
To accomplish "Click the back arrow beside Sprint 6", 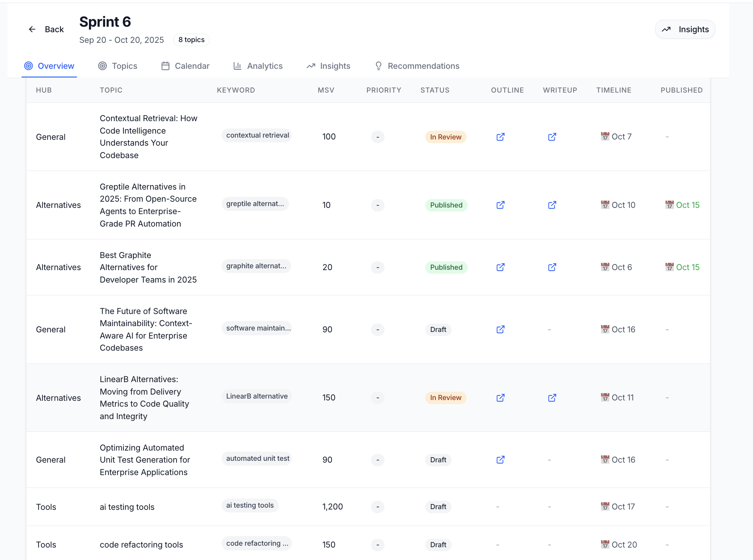I will point(32,29).
